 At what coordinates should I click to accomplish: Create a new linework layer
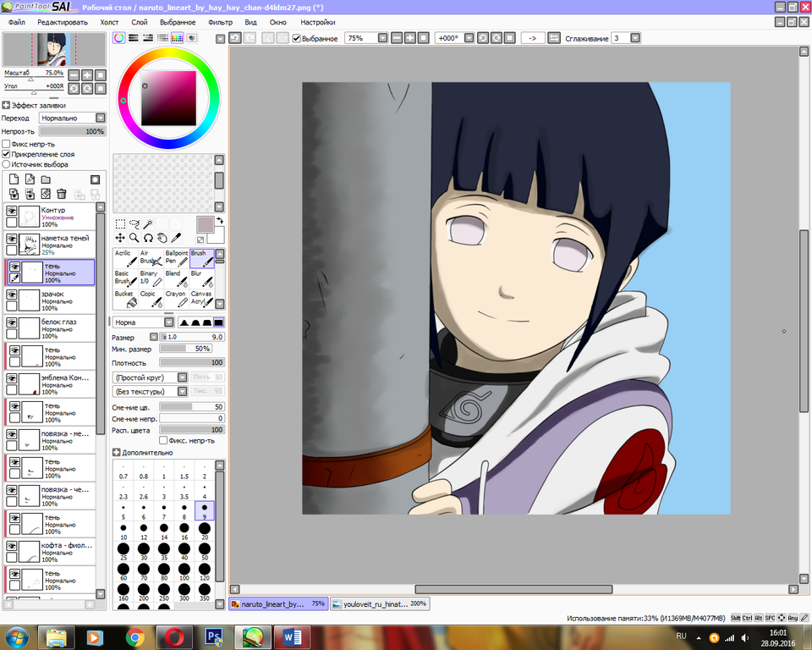pos(30,179)
